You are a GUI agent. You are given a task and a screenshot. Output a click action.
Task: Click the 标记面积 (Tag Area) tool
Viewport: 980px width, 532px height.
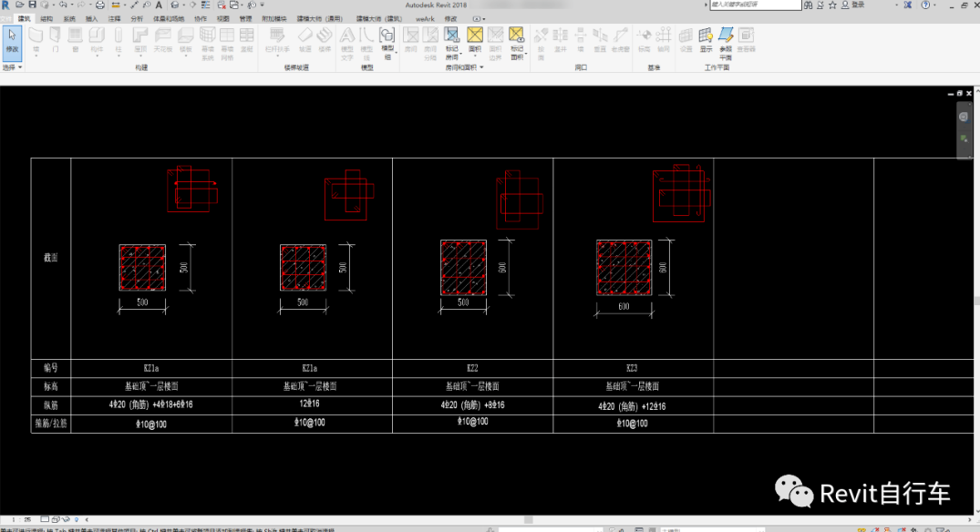point(517,43)
